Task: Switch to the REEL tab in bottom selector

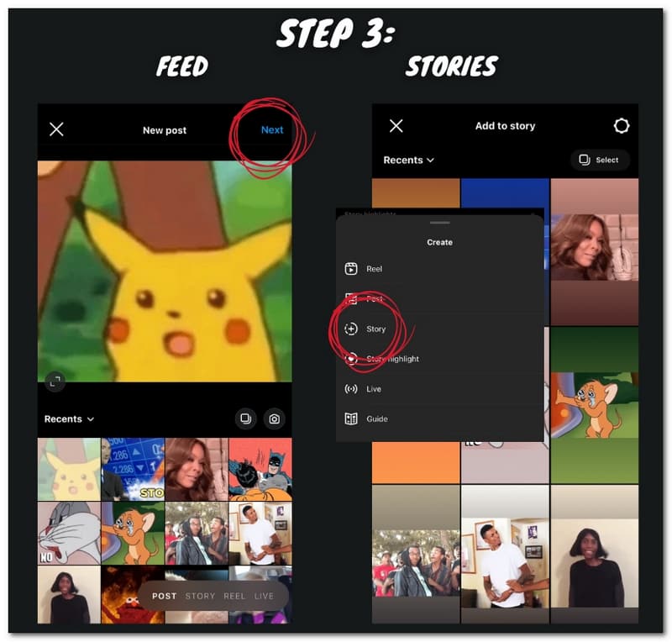Action: coord(234,596)
